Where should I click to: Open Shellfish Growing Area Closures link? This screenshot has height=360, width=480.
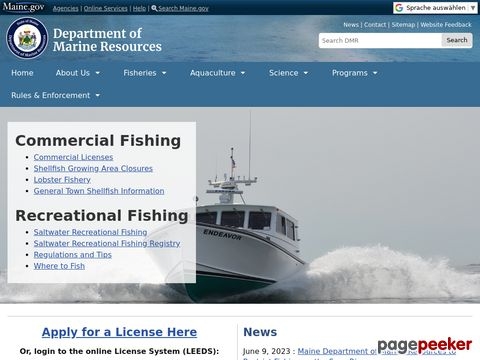(93, 168)
